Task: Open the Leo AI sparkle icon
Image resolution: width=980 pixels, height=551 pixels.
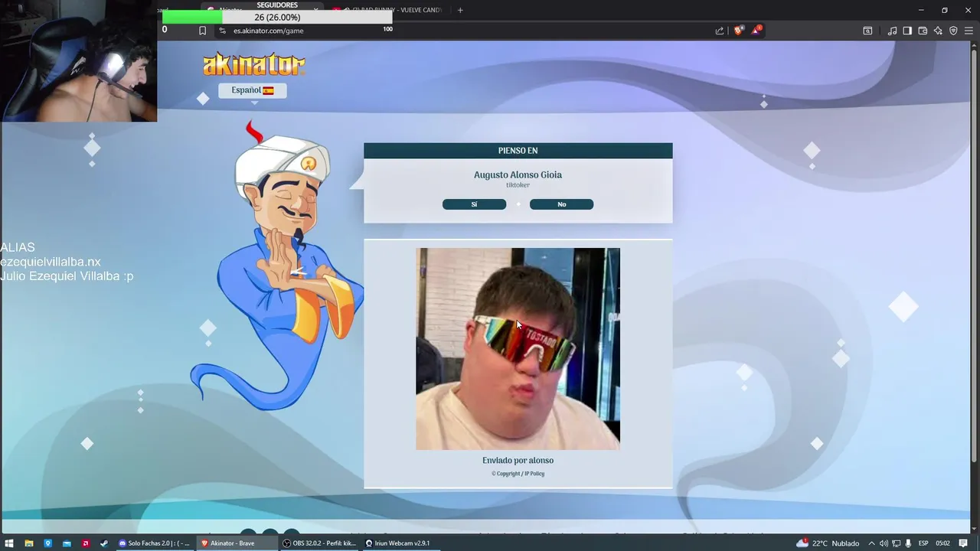Action: click(938, 31)
